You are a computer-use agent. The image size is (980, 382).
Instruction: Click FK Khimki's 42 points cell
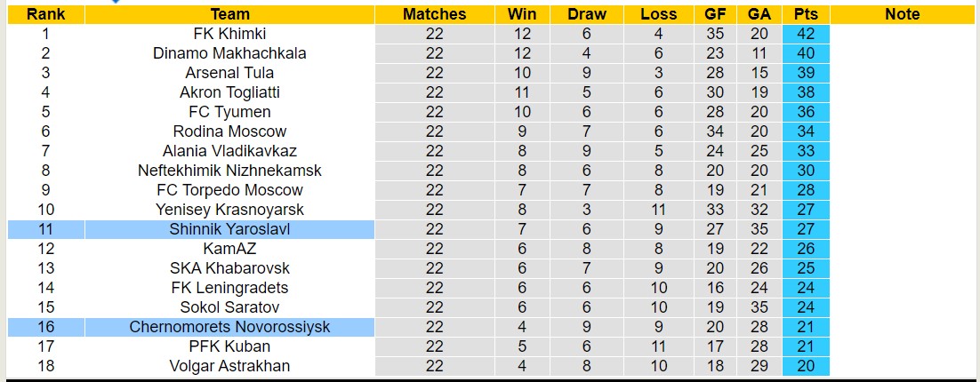807,34
